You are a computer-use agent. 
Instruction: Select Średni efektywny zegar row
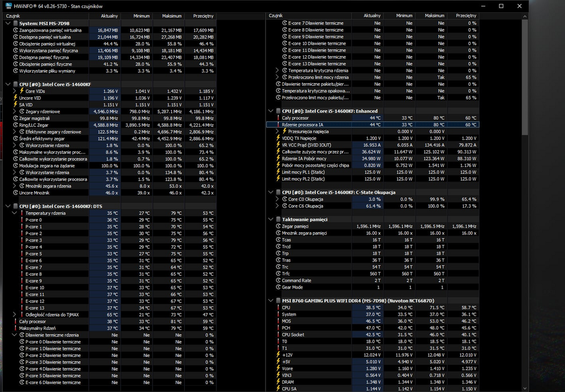point(110,139)
